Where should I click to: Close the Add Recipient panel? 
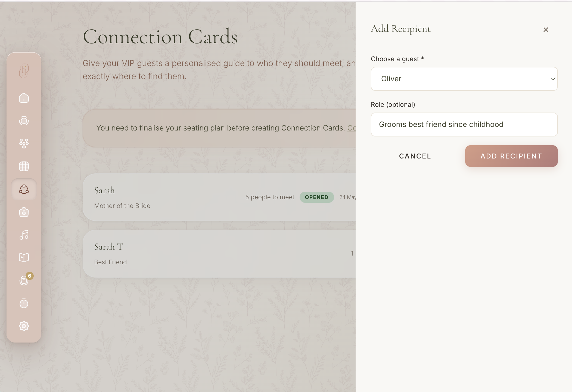(x=546, y=30)
